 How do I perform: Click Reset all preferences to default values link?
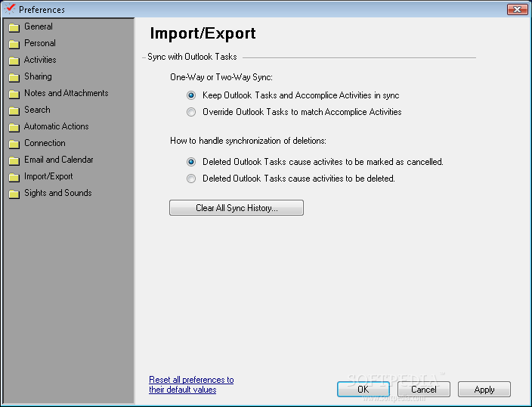coord(191,384)
